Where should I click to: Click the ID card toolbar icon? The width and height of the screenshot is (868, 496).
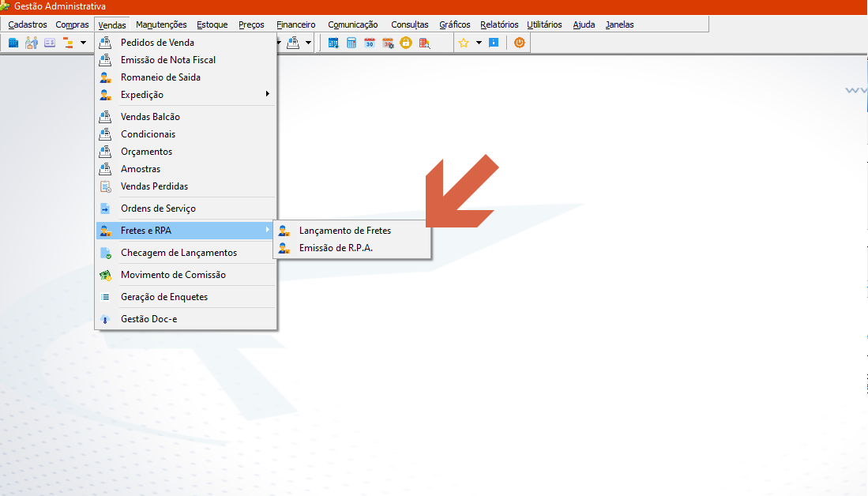(50, 43)
